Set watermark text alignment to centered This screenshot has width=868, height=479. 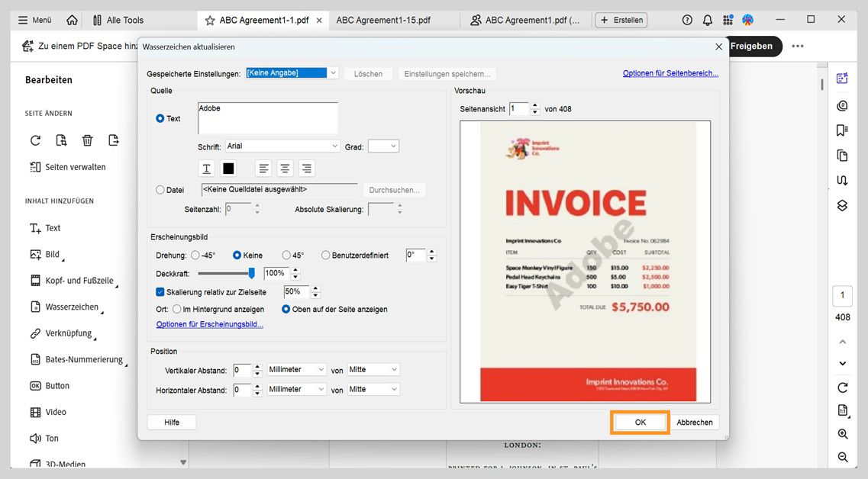[283, 168]
